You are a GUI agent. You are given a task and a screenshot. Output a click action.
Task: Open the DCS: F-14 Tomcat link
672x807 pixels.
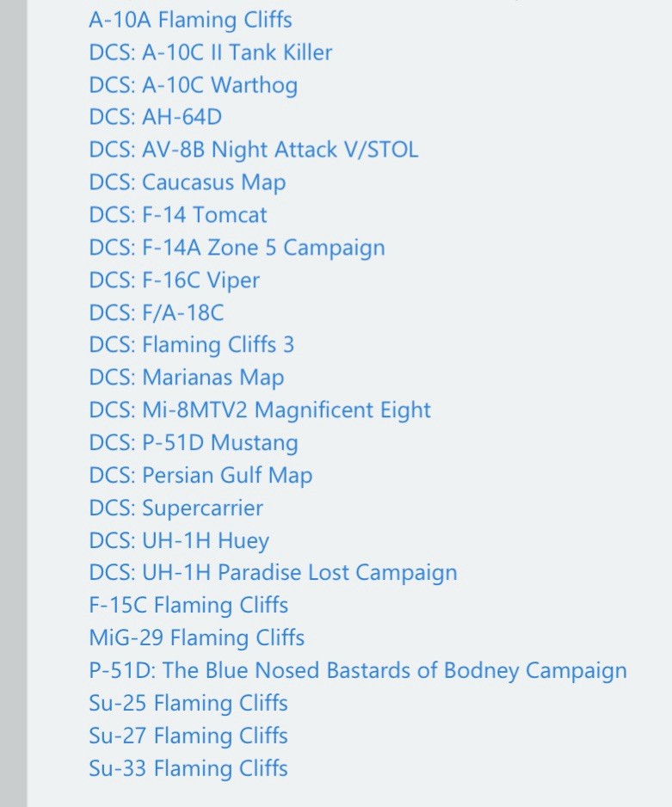177,215
